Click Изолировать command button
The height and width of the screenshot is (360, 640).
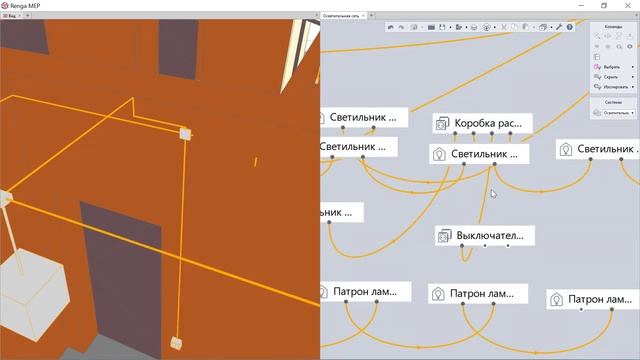(611, 87)
